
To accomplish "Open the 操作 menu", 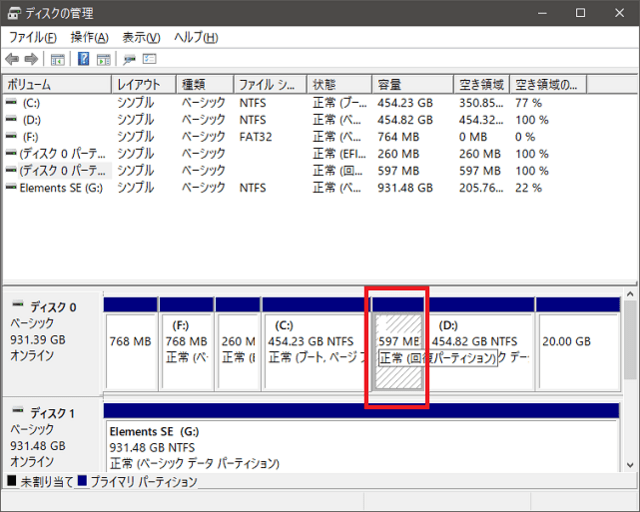I will 89,37.
